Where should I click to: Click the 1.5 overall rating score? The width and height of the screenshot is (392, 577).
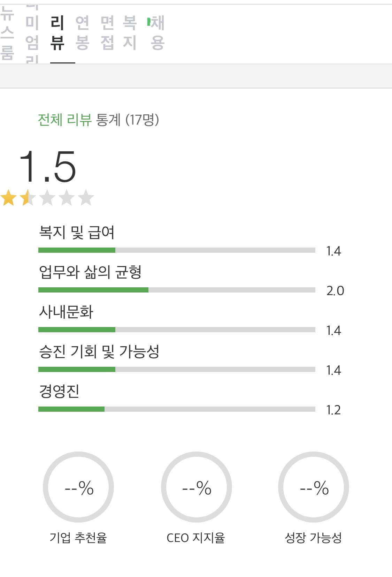click(47, 167)
